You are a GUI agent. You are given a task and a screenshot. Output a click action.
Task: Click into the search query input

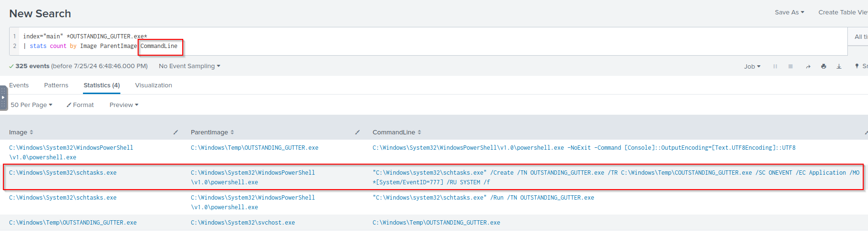click(432, 41)
